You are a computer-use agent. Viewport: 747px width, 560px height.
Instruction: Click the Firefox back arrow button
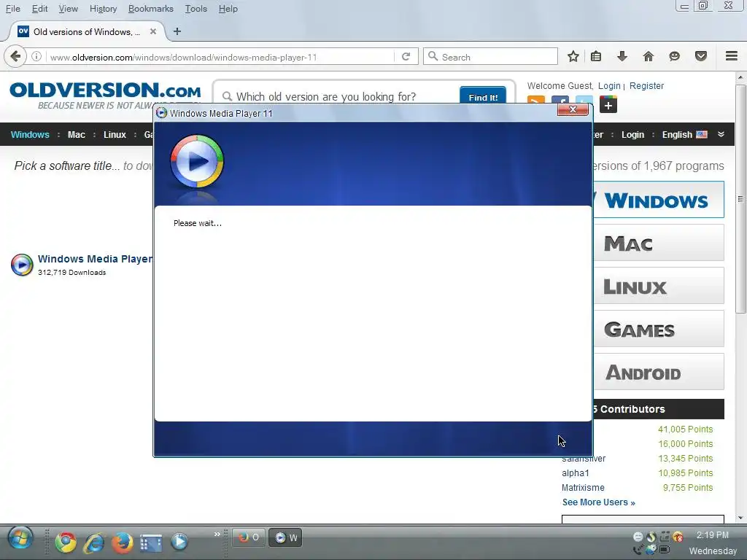[15, 57]
